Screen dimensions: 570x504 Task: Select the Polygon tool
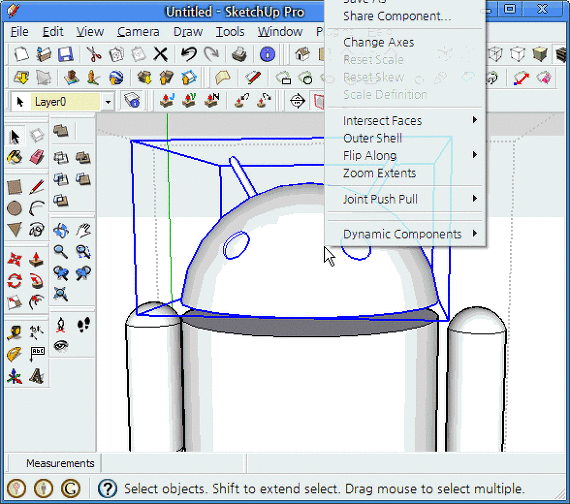tap(15, 230)
